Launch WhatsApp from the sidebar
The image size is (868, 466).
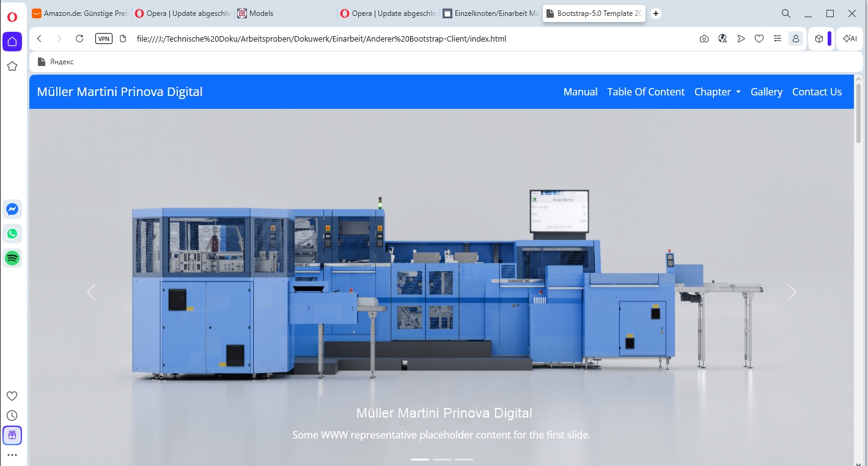pyautogui.click(x=12, y=234)
